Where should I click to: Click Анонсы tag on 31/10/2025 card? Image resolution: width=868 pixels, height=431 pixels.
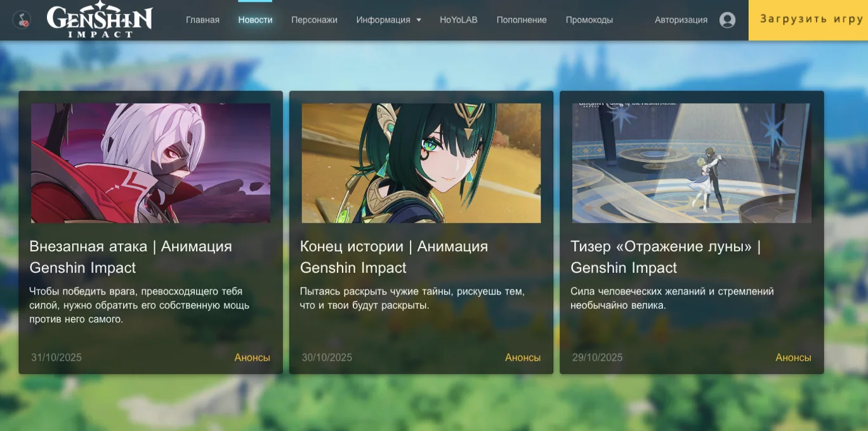pos(252,357)
